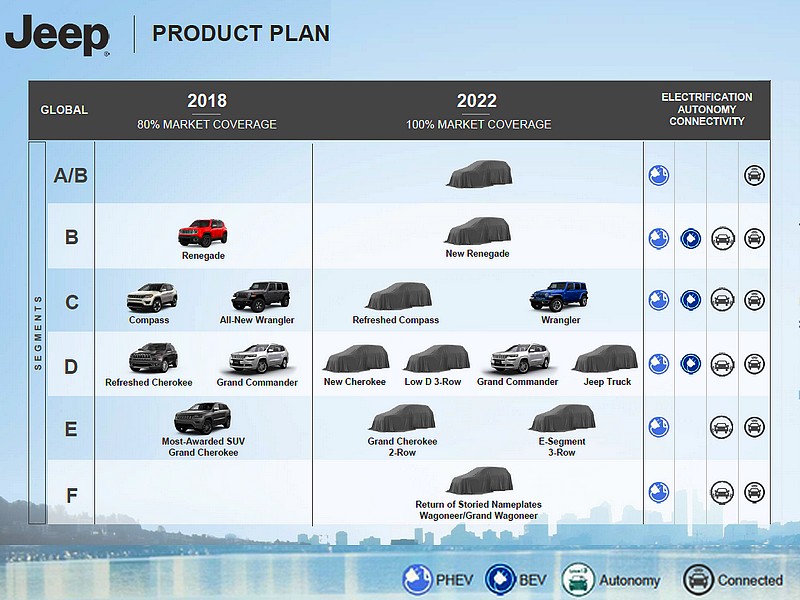
Task: Click the PHEV icon in B segment row
Action: click(659, 238)
